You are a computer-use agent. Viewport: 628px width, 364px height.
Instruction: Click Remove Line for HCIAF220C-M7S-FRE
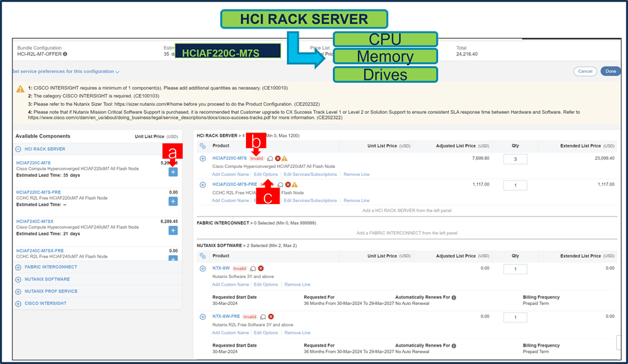[x=357, y=200]
